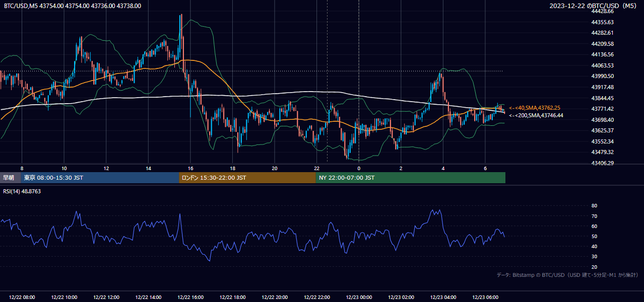Screen dimensions: 644x302
Task: Click the RSI axis level 60
Action: (x=594, y=226)
